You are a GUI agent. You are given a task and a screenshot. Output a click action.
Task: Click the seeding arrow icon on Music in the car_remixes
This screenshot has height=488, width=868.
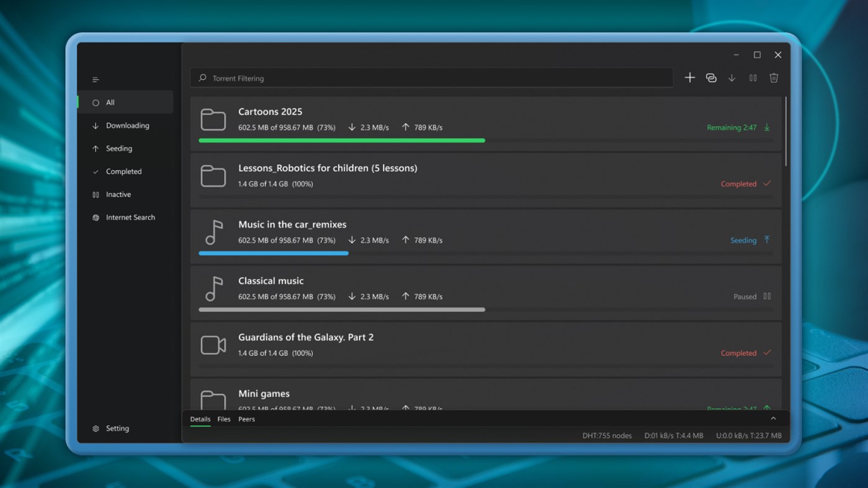[x=767, y=240]
